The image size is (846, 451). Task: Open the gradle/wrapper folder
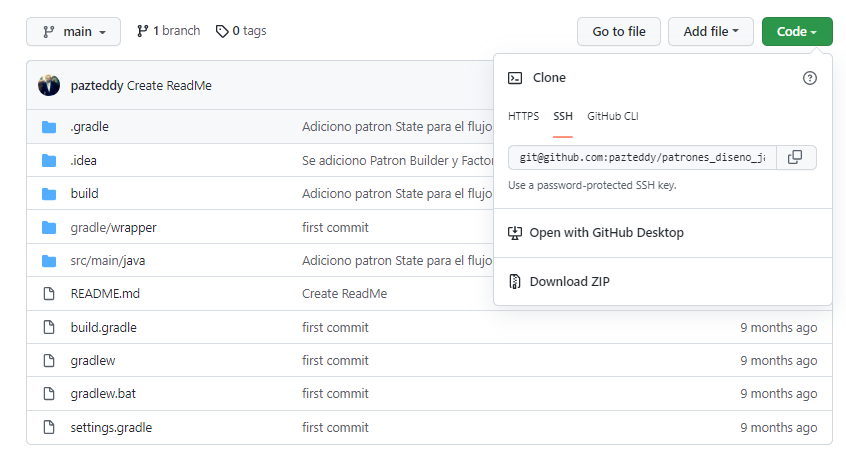[113, 228]
